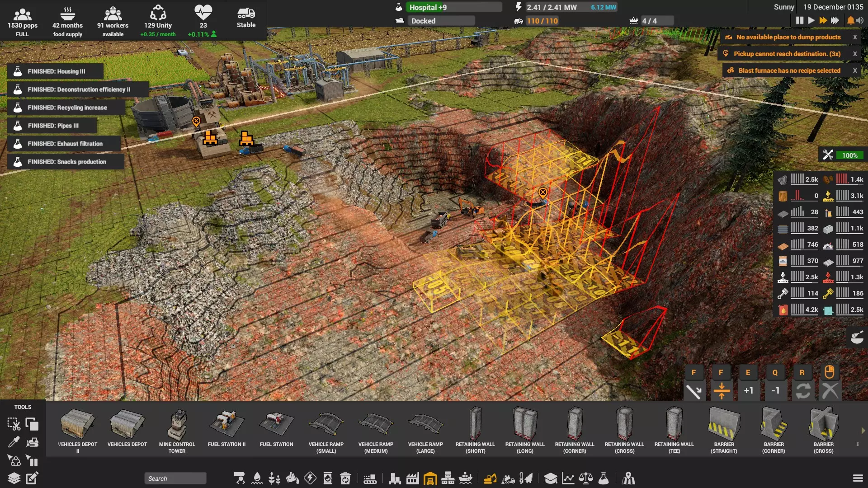Click the eyedropper clone tool
The height and width of the screenshot is (488, 868).
click(x=14, y=442)
